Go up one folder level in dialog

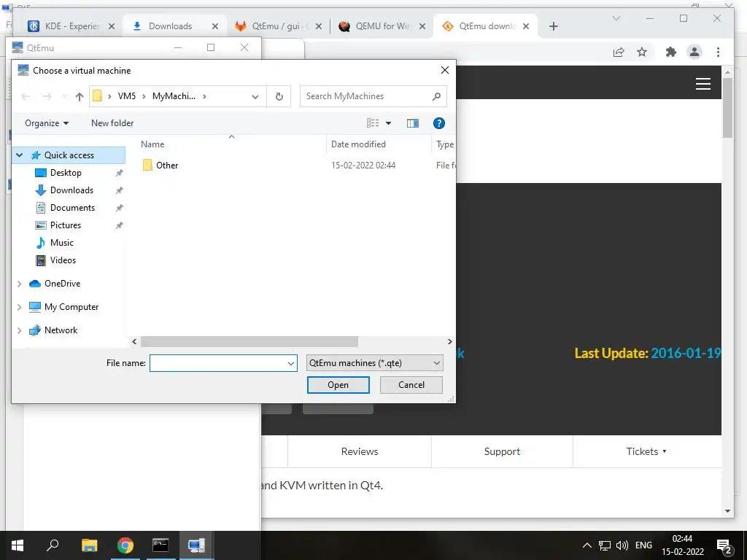pyautogui.click(x=79, y=97)
